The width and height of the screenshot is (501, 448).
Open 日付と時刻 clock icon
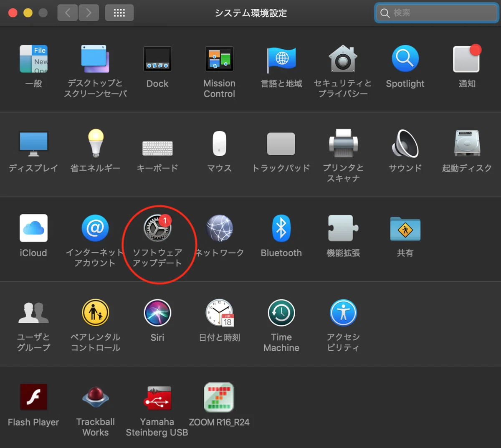click(x=220, y=313)
